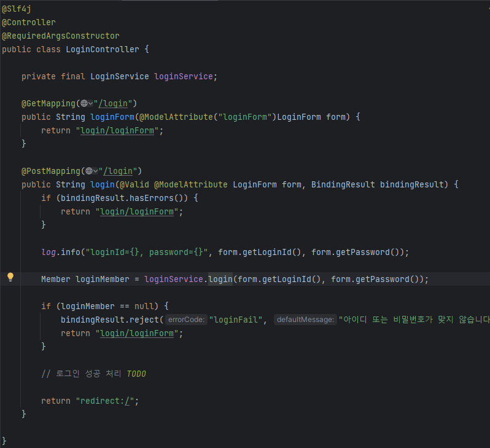Click the Member type name

(x=56, y=279)
